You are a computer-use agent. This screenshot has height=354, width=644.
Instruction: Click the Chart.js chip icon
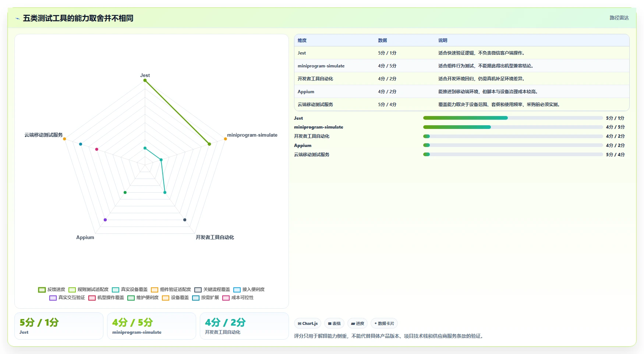[300, 324]
